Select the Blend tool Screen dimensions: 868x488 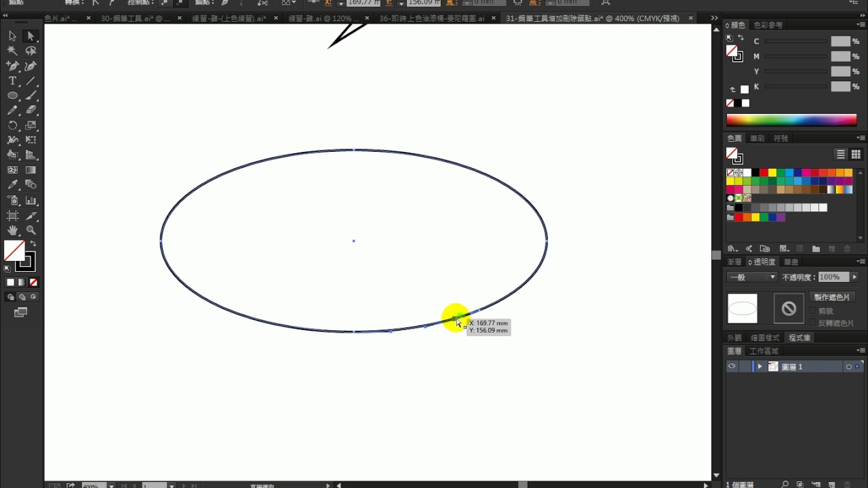point(31,185)
